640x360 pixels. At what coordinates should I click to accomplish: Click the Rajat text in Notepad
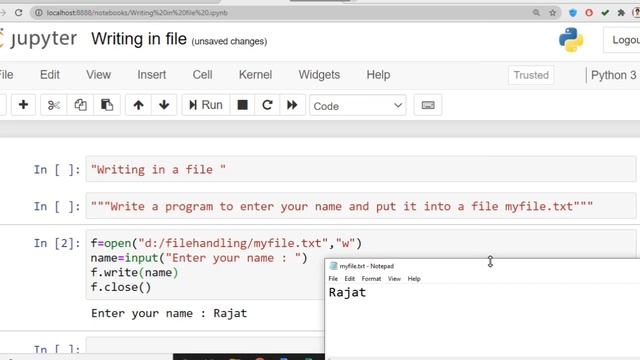pos(347,293)
